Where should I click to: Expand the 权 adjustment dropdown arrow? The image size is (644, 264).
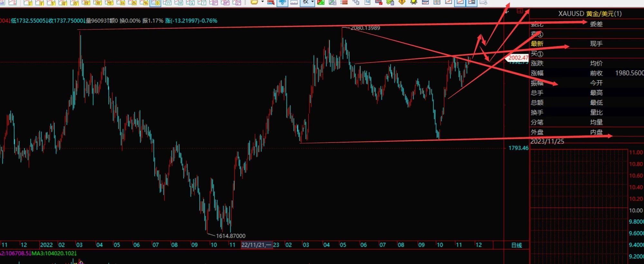[x=312, y=2]
